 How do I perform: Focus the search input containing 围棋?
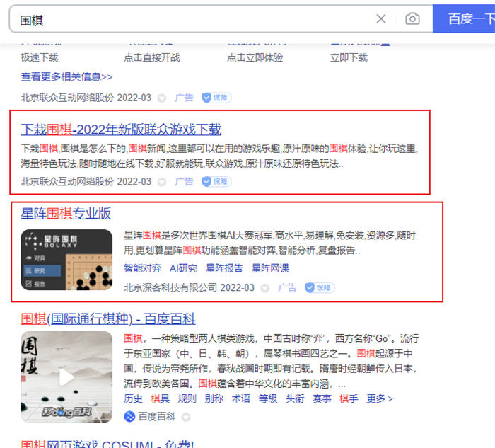click(191, 20)
